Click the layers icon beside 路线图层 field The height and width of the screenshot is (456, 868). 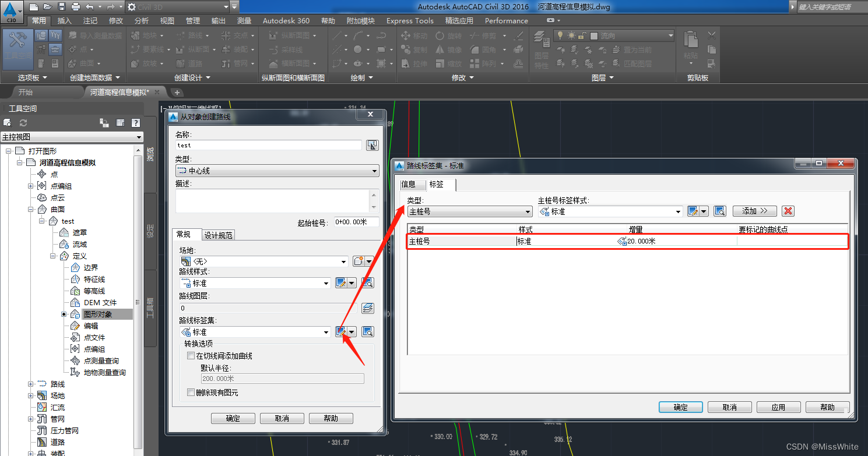[367, 307]
